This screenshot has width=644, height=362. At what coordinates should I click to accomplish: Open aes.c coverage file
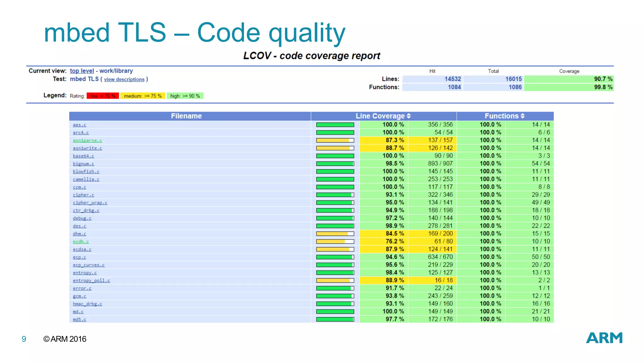coord(79,125)
